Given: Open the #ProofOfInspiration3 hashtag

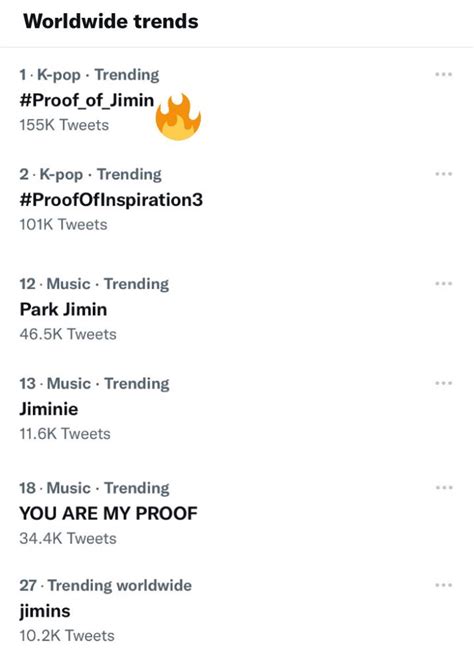Looking at the screenshot, I should 111,200.
